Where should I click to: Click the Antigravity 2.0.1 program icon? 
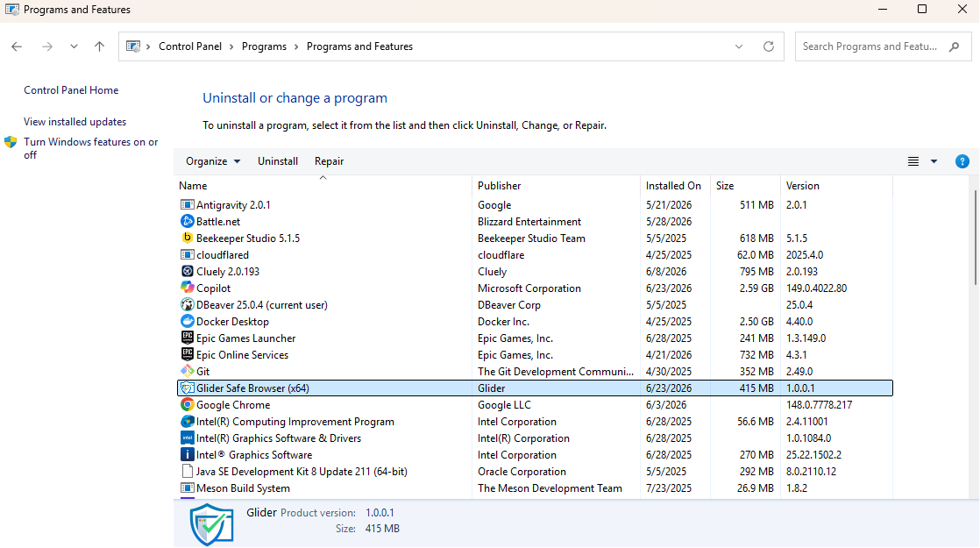(x=187, y=204)
